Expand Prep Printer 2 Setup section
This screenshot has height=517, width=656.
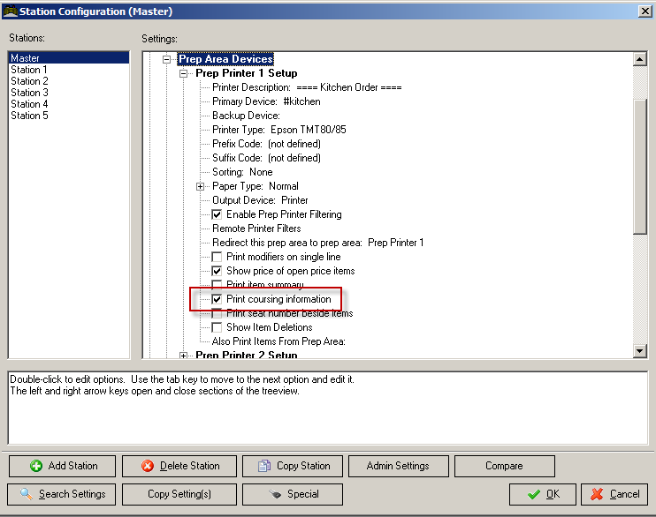pos(183,356)
